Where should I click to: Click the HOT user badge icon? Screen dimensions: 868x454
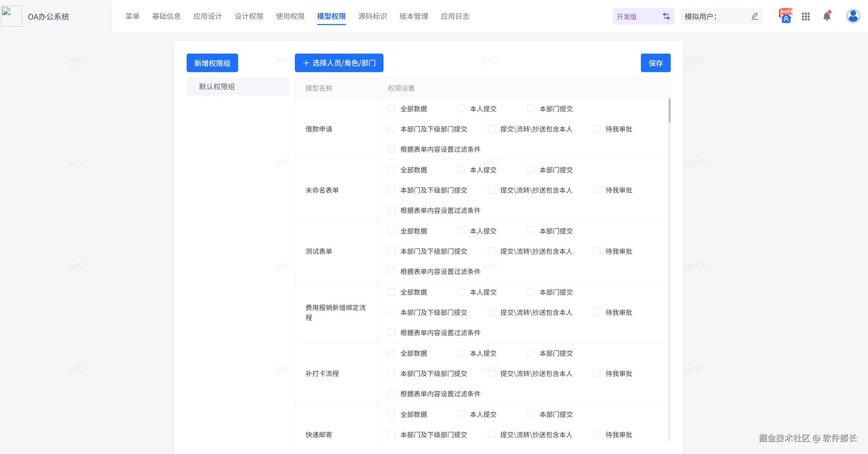point(786,16)
